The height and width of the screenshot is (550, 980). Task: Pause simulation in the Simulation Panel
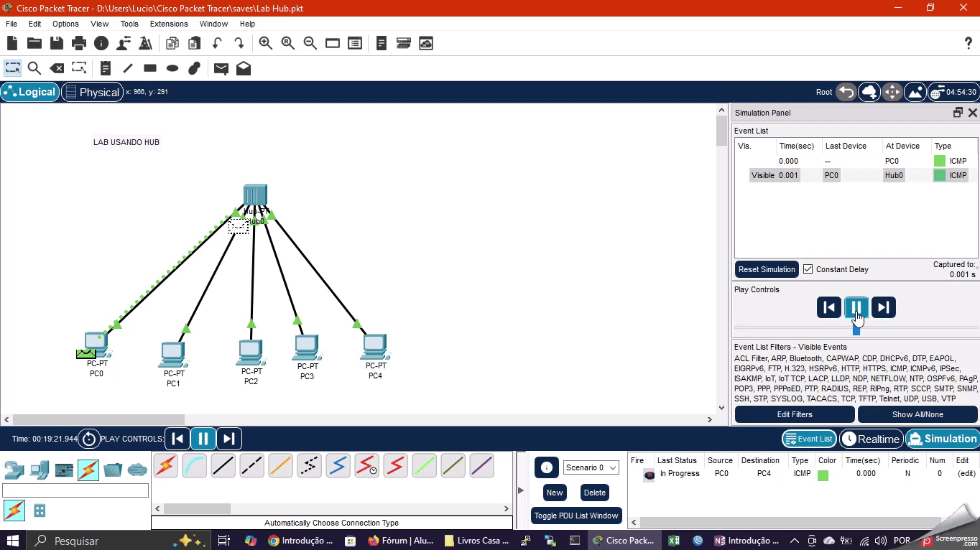click(x=856, y=307)
